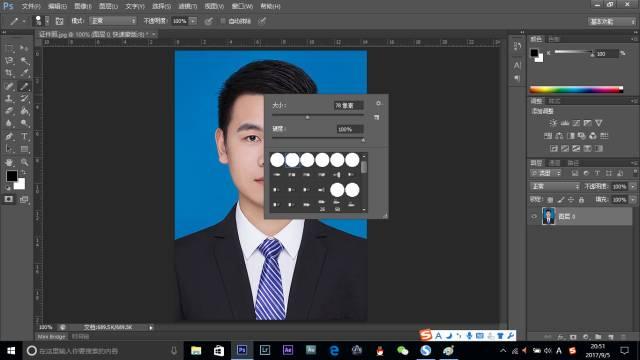Select the Path Selection tool
Screen dimensions: 640x360
point(9,149)
